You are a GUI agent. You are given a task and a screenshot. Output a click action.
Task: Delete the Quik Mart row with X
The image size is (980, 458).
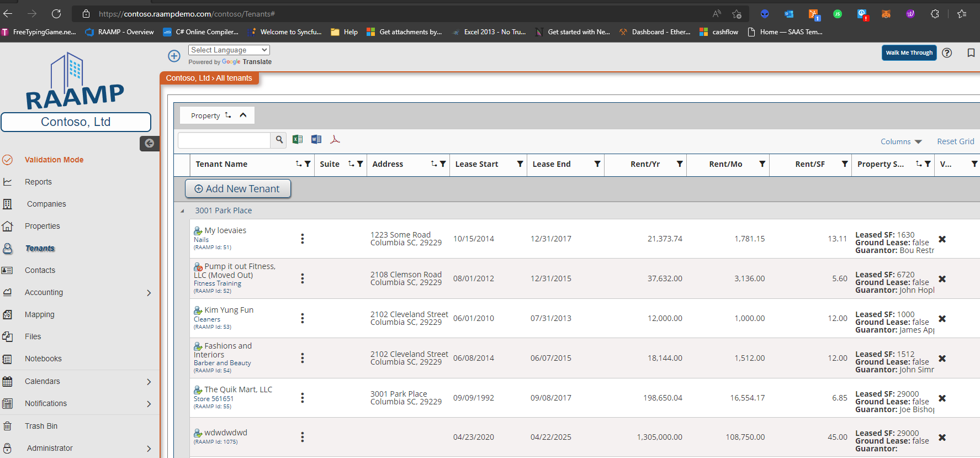point(942,398)
